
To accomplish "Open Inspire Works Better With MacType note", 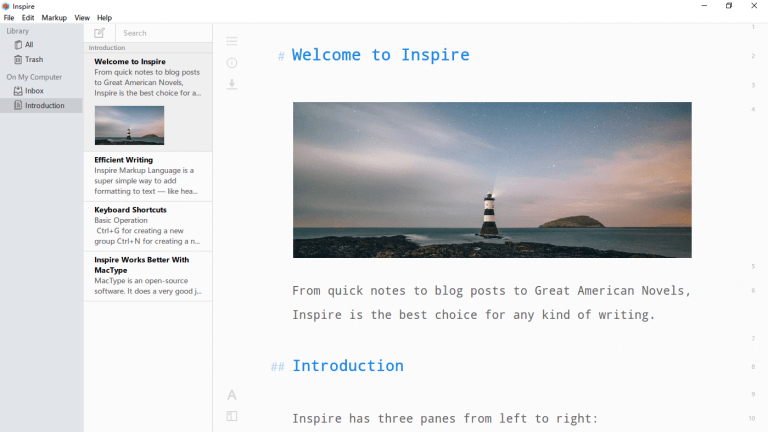I will tap(148, 276).
